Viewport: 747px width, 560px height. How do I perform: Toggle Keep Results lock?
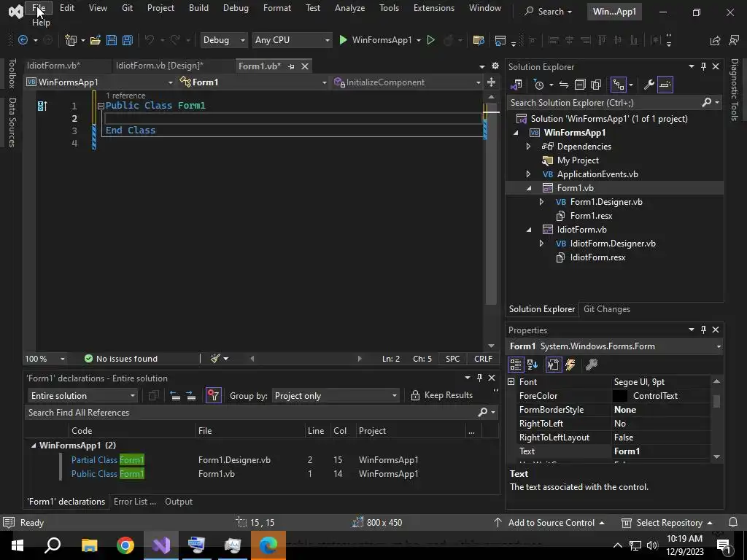pyautogui.click(x=441, y=395)
